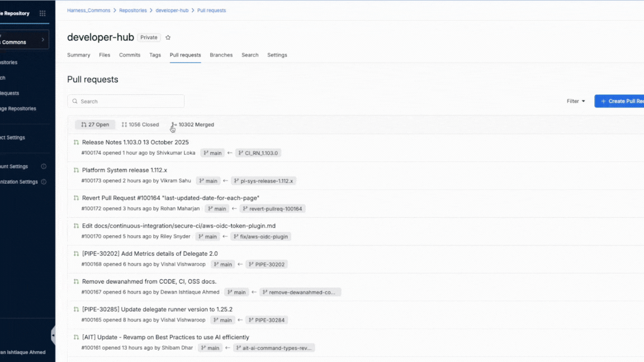Open Project Settings in sidebar
The image size is (644, 362).
coord(13,137)
